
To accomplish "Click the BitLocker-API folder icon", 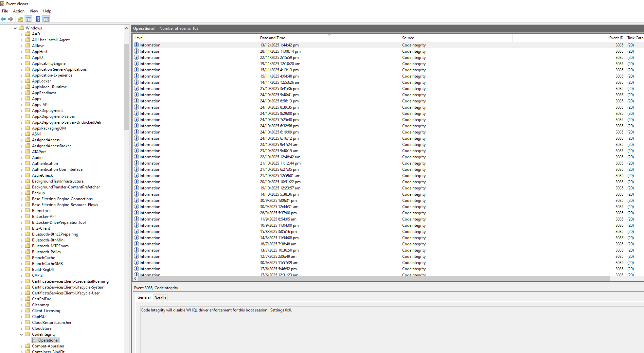I will (x=28, y=216).
